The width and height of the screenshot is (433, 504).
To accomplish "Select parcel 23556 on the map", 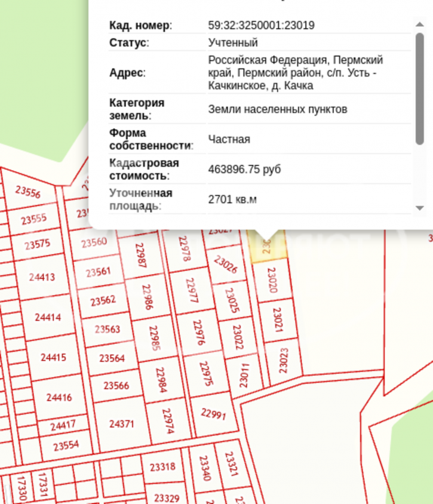I will [28, 192].
